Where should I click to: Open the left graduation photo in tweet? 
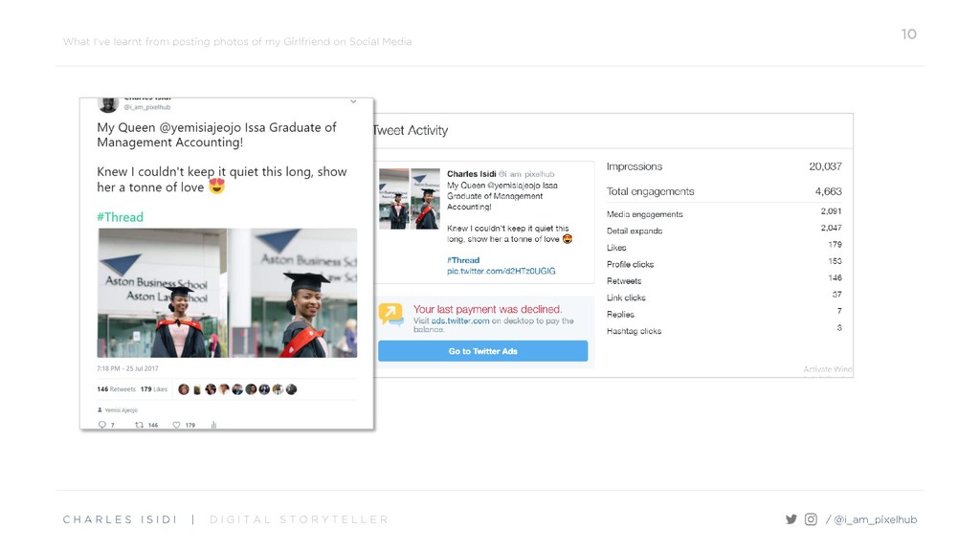click(x=162, y=293)
